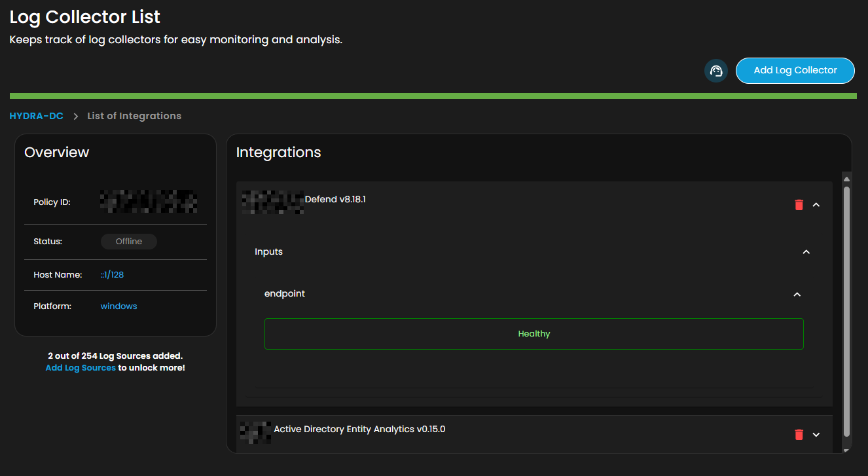868x476 pixels.
Task: Collapse the Defend v8.18.1 integration
Action: (816, 205)
